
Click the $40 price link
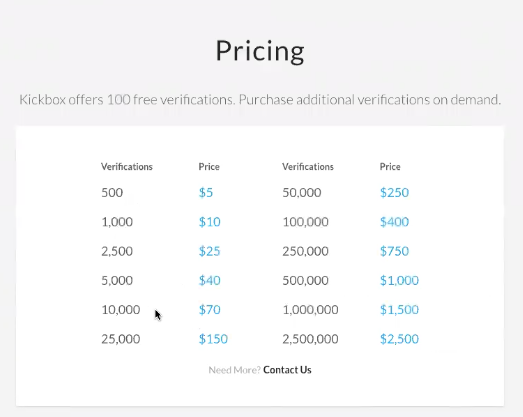[209, 281]
